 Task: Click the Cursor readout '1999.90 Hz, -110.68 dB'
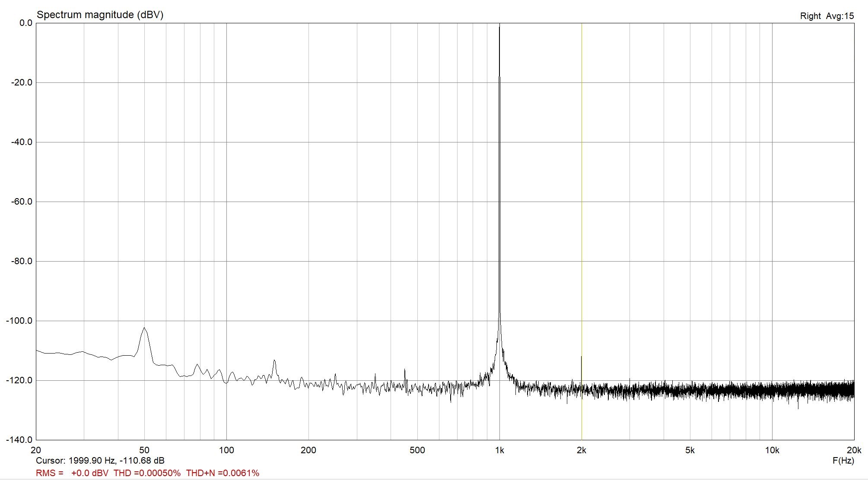tap(116, 461)
